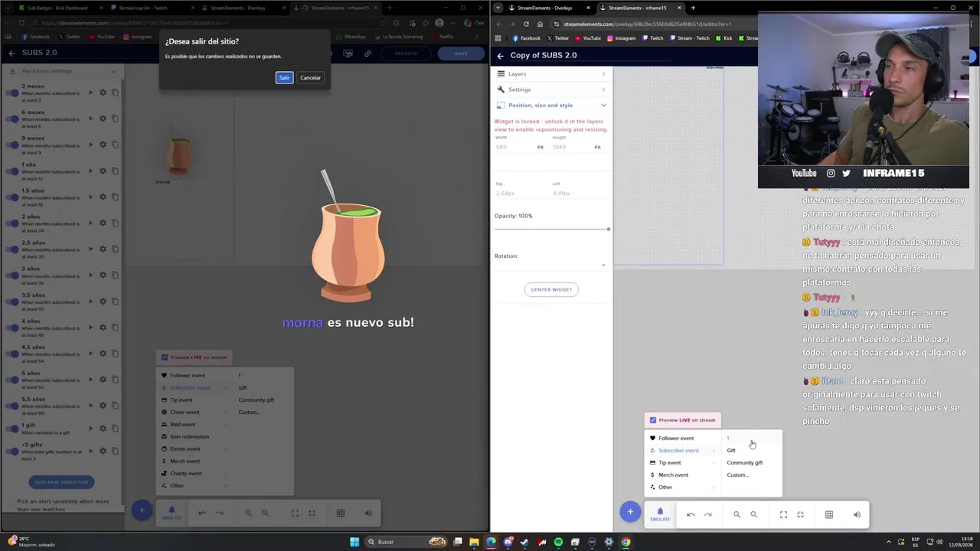Toggle the 2 años variation switch

(13, 223)
